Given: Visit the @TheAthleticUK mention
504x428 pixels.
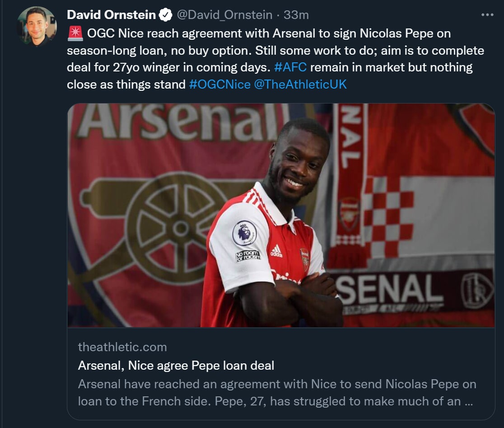Looking at the screenshot, I should point(300,84).
